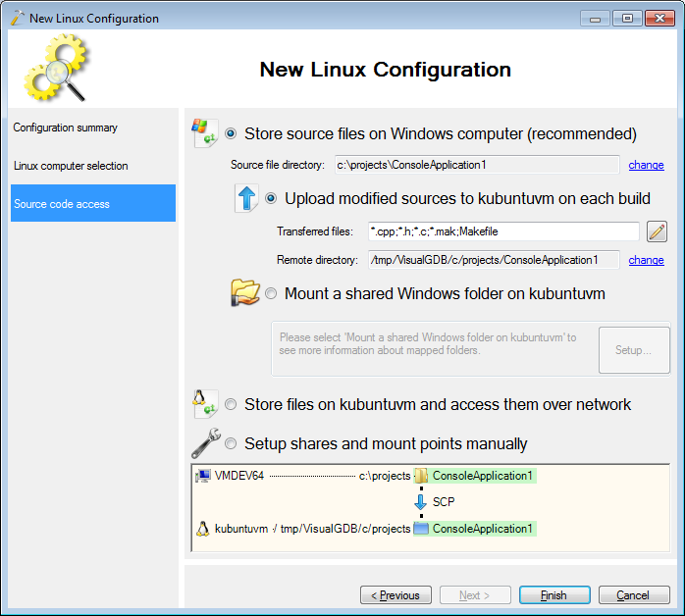Click tmp/VisualGDB/c/projects path text

[x=345, y=529]
